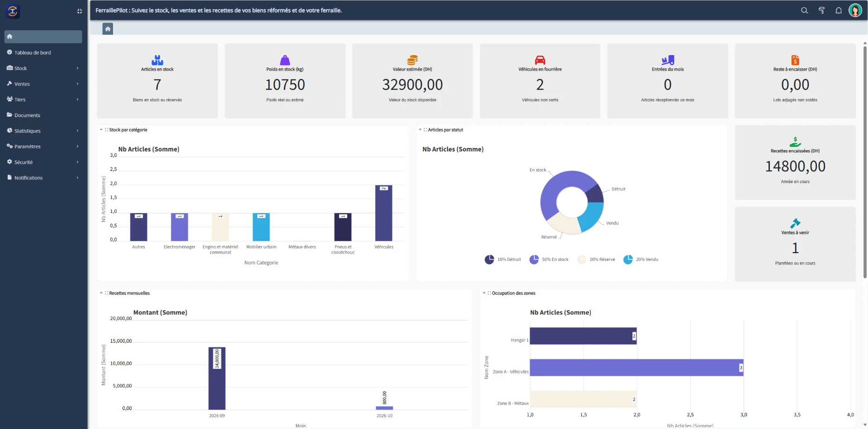Expand the Sécurité submenu chevron
This screenshot has width=868, height=429.
[x=77, y=162]
